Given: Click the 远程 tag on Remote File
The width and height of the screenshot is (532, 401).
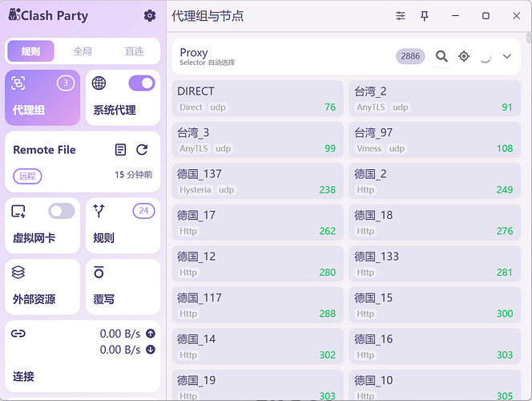Looking at the screenshot, I should point(27,176).
